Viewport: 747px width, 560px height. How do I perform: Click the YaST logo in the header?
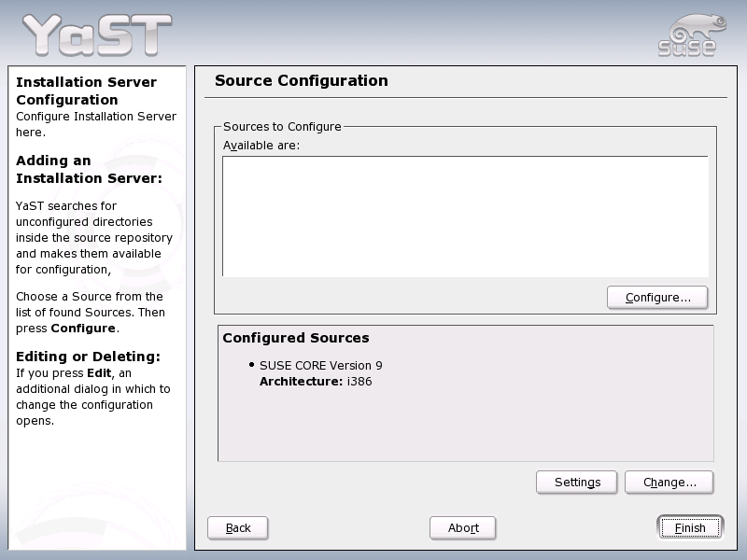click(x=96, y=35)
